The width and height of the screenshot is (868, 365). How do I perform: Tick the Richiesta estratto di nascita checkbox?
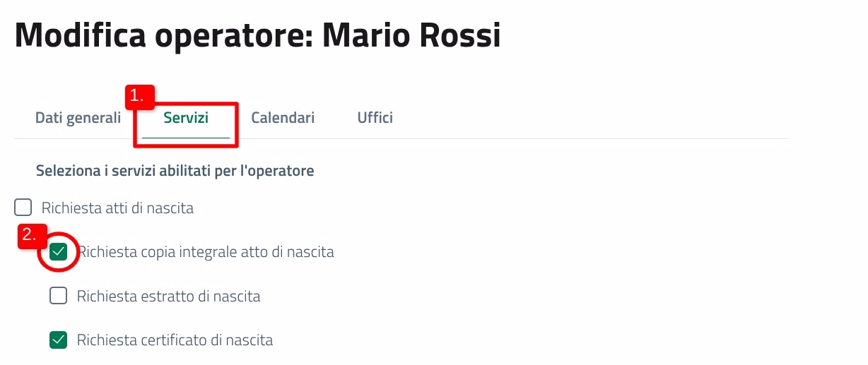point(58,296)
